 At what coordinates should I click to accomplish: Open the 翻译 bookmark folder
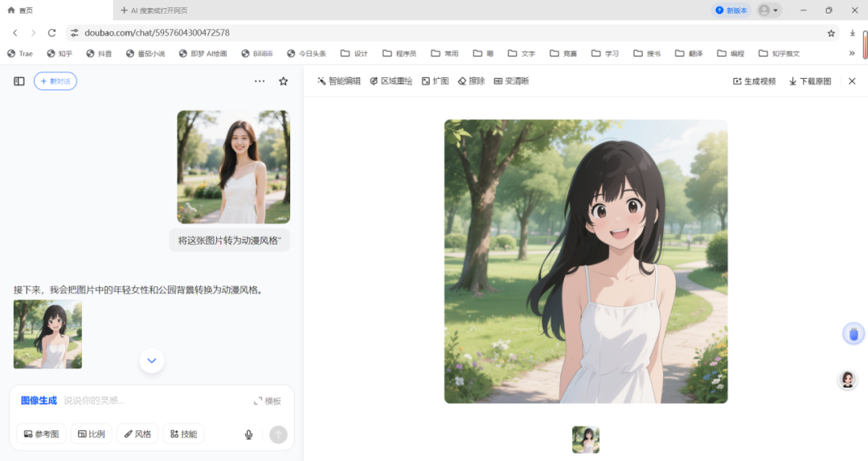pyautogui.click(x=690, y=53)
